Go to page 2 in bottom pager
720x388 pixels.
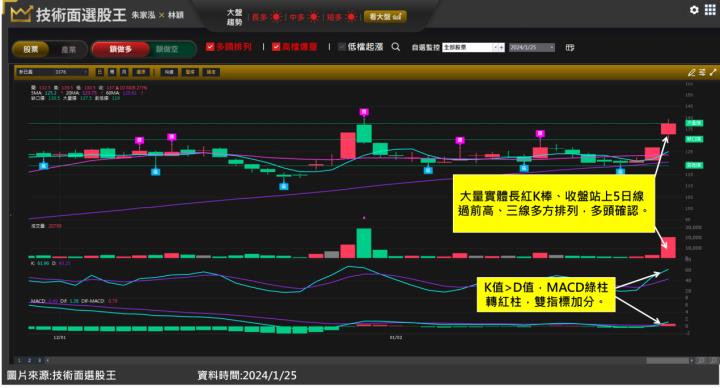click(29, 360)
